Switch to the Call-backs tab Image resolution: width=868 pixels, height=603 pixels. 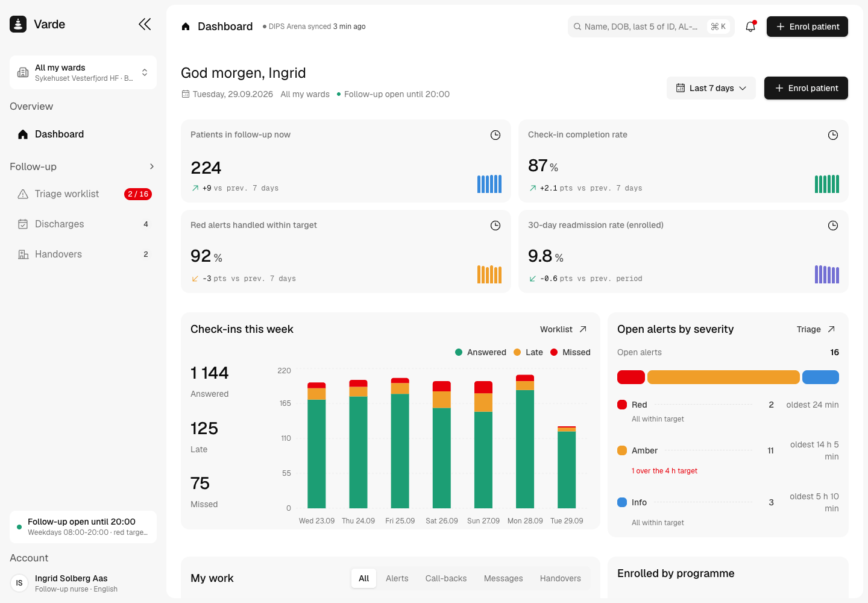click(446, 578)
